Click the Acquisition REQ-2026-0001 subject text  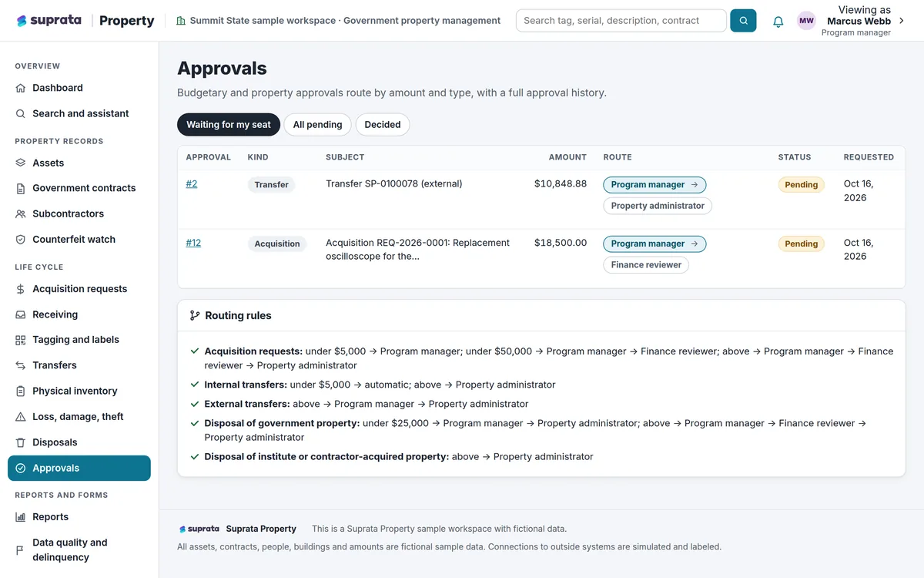418,250
